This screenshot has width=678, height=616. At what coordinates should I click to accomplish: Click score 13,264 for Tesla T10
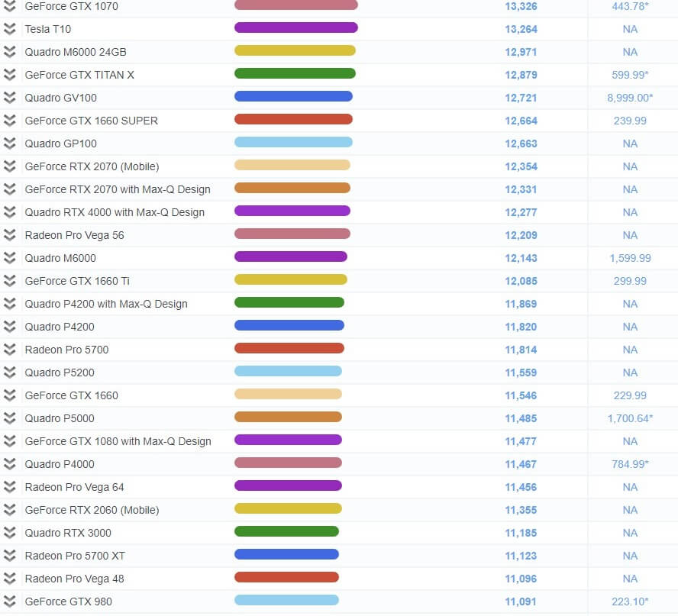click(x=521, y=30)
